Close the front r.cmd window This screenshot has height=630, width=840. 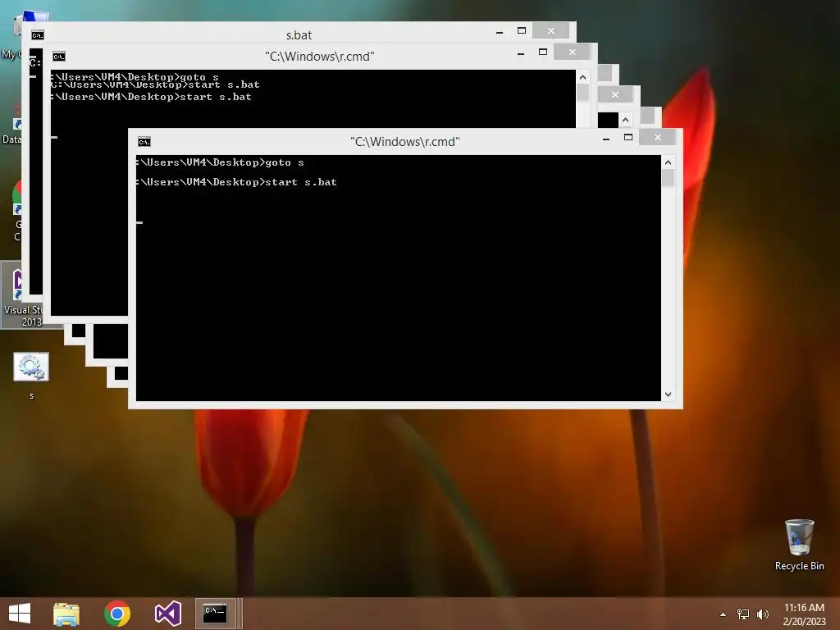(657, 138)
